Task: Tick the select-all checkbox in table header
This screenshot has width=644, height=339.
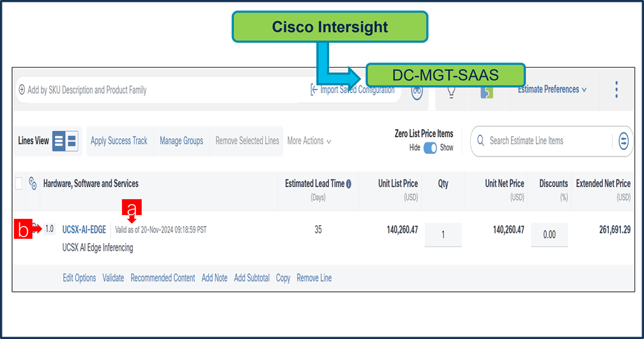Action: pyautogui.click(x=19, y=183)
